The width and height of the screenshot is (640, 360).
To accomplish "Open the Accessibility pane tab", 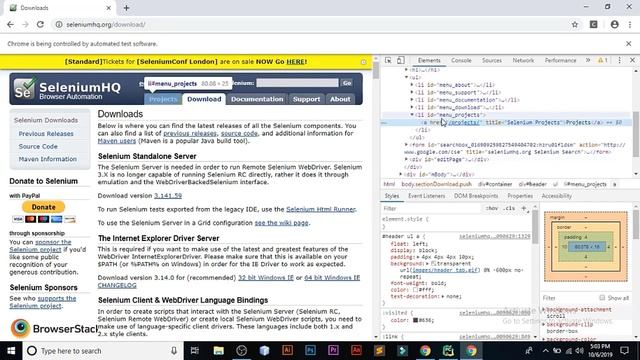I will pos(557,196).
